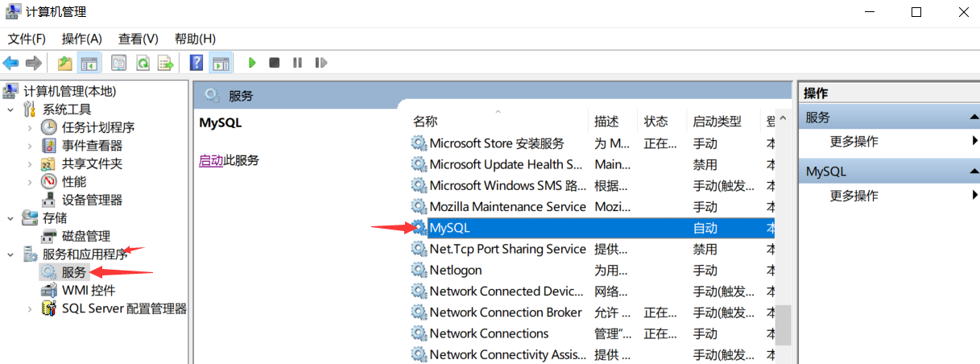Collapse the MySQL section in the 操作 pane

pyautogui.click(x=974, y=172)
